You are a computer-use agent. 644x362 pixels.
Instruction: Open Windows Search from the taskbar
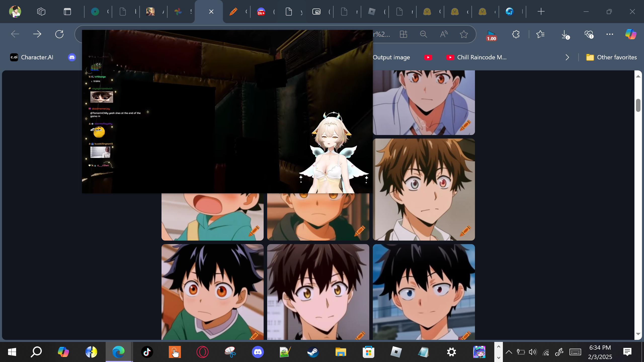pyautogui.click(x=36, y=352)
